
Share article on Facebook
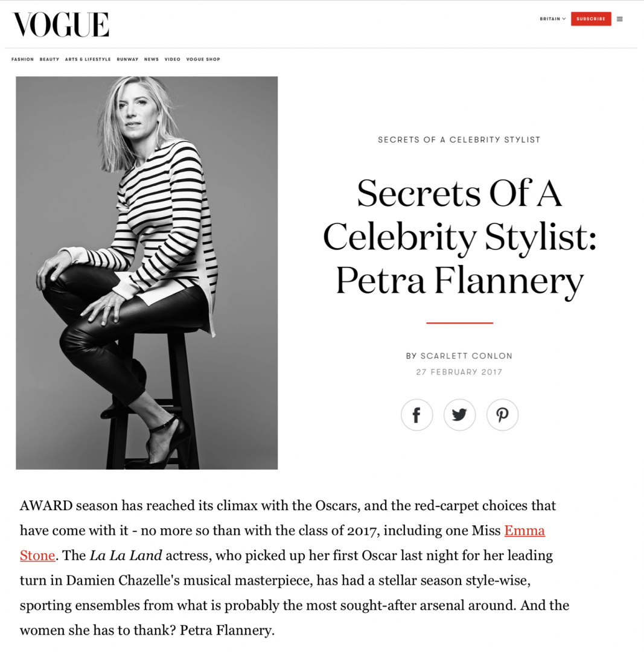[x=416, y=415]
